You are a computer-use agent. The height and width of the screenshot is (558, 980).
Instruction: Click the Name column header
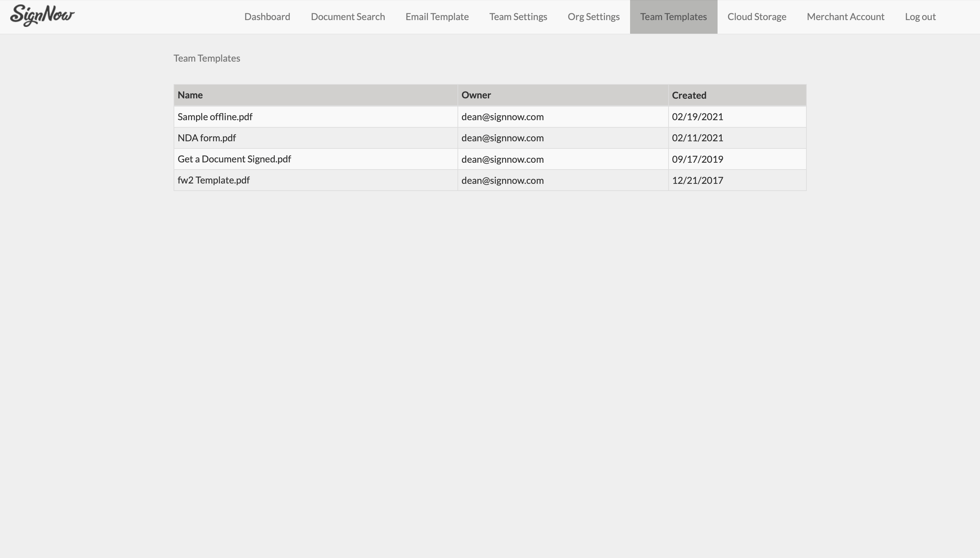pyautogui.click(x=190, y=95)
